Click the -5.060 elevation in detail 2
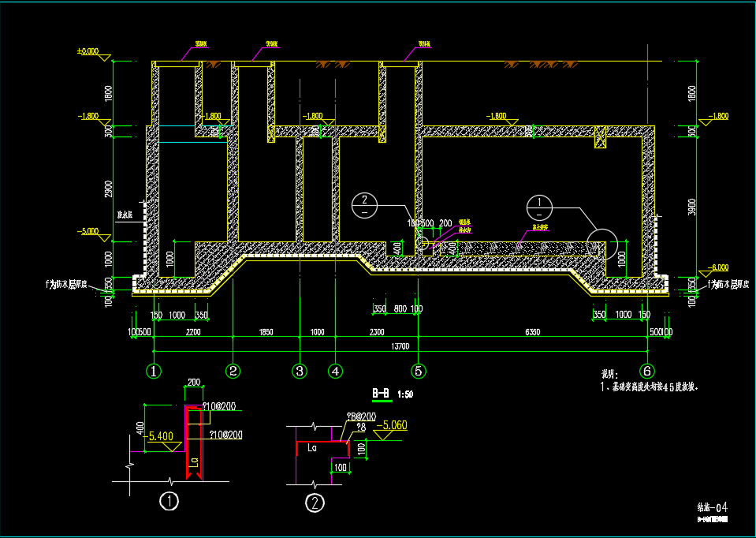The height and width of the screenshot is (538, 756). click(392, 425)
